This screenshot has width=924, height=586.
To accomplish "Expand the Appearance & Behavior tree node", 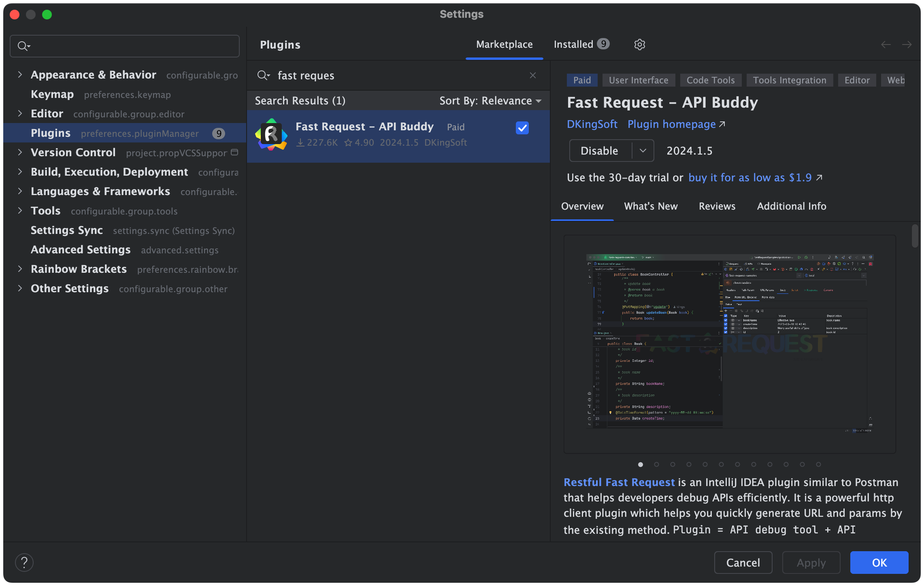I will (20, 74).
